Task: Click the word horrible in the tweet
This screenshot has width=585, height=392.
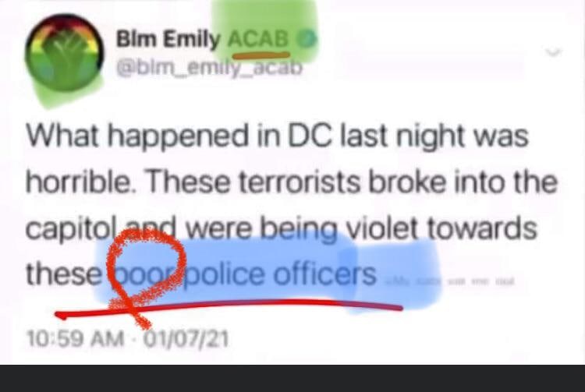Action: pyautogui.click(x=77, y=182)
